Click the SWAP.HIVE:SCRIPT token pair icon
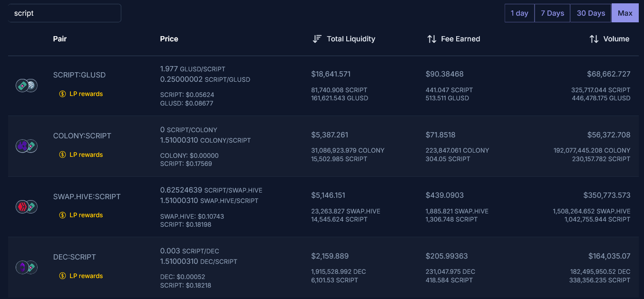Screen dimensions: 644x299 [x=26, y=207]
